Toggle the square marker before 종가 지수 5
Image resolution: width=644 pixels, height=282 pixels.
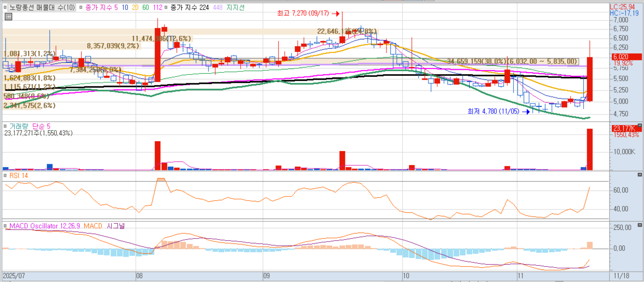81,7
